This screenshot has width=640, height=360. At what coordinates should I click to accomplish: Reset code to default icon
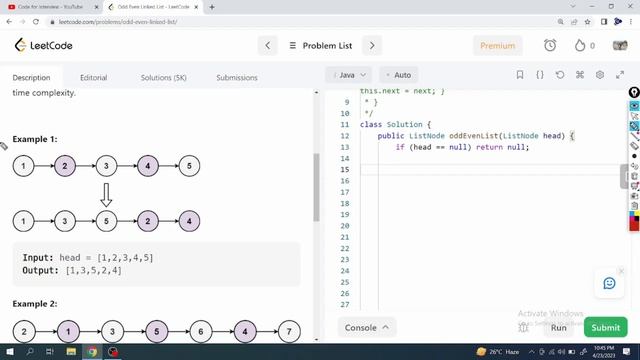point(560,75)
